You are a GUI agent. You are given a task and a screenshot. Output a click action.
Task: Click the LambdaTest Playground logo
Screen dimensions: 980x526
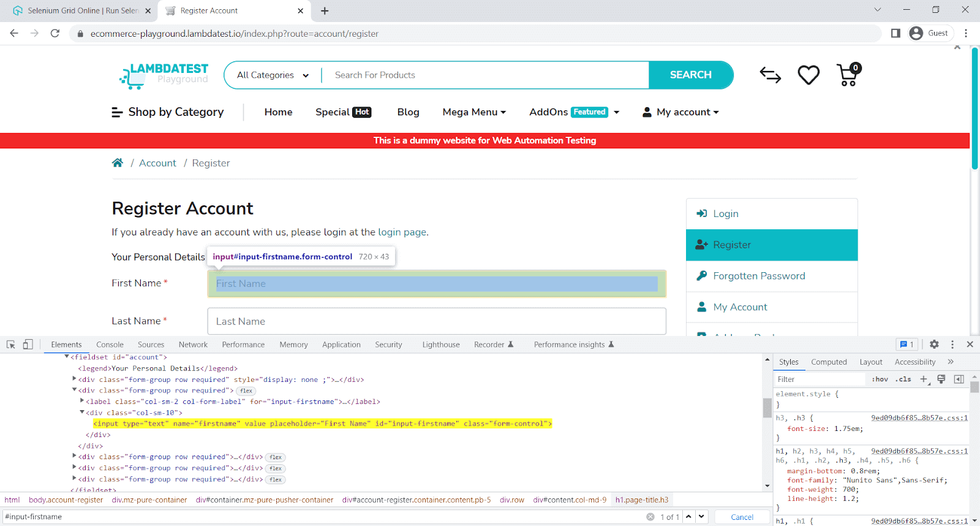164,75
